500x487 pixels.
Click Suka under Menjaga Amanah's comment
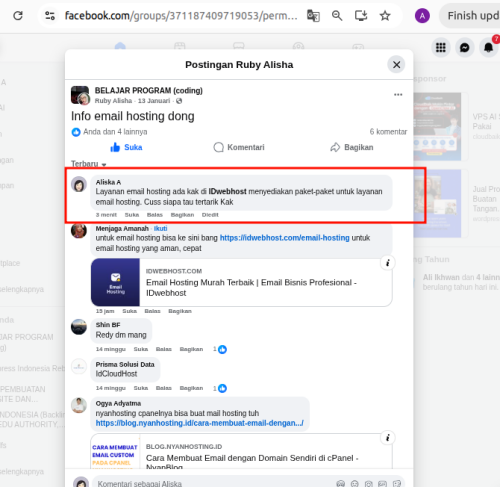click(129, 311)
